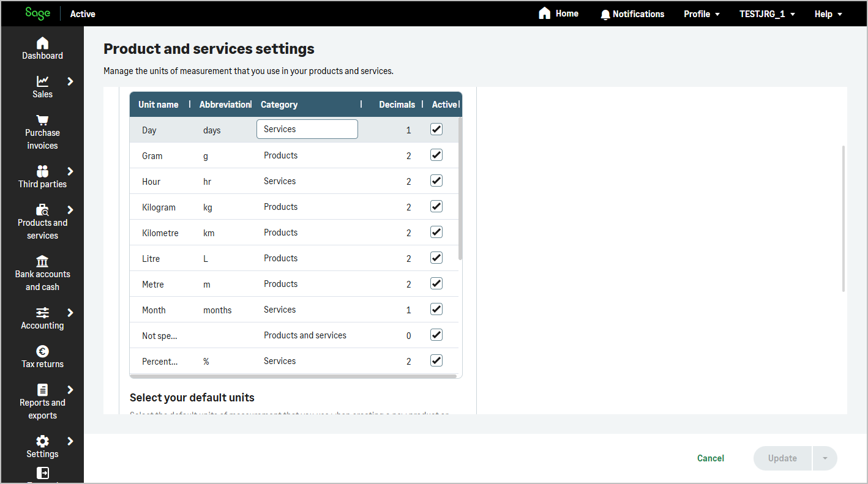
Task: Select the 'months' abbreviation cell
Action: point(217,310)
